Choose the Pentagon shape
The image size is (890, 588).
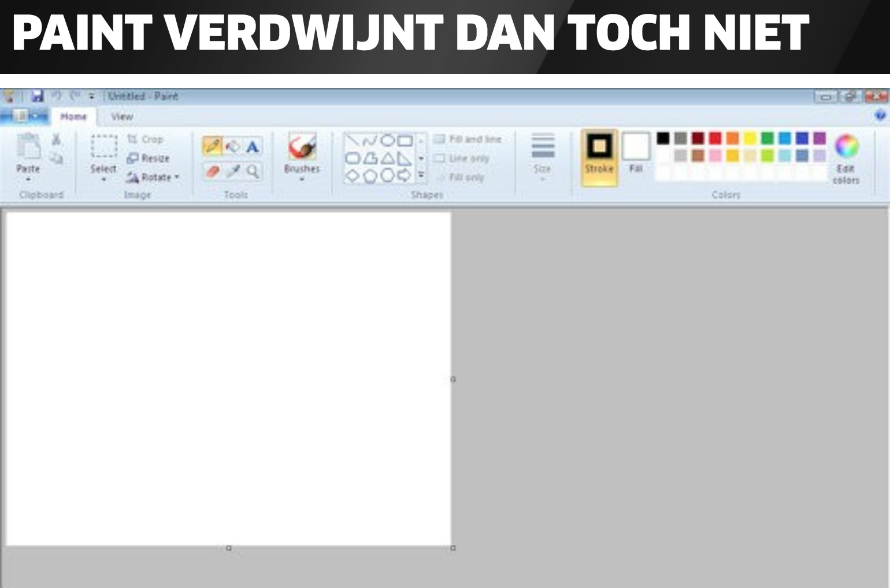(x=370, y=176)
